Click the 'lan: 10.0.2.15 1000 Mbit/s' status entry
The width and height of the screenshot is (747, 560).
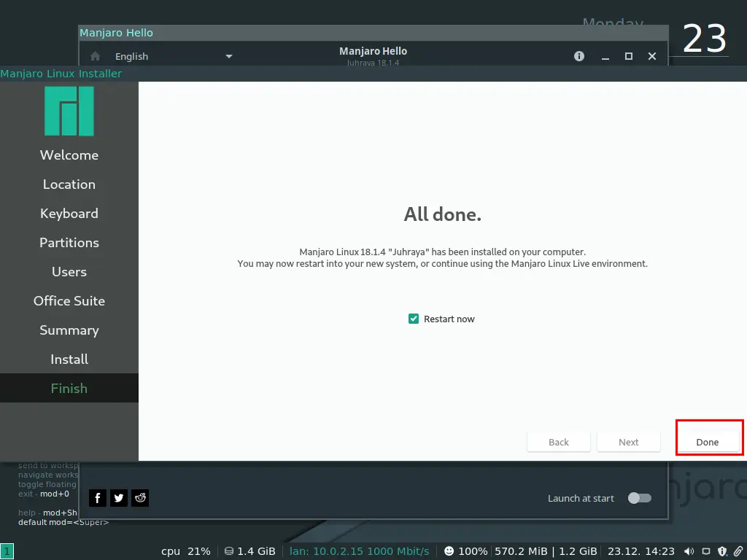click(359, 551)
